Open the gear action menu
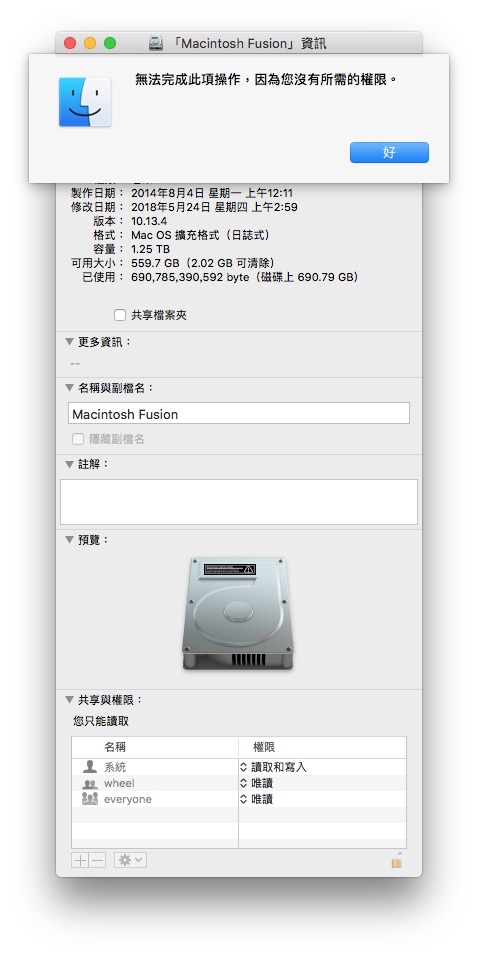This screenshot has height=957, width=478. [x=130, y=861]
